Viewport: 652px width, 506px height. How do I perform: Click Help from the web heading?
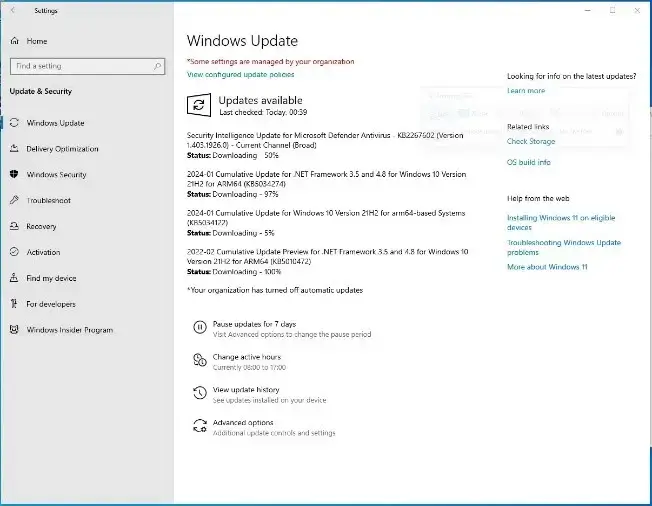click(x=538, y=198)
